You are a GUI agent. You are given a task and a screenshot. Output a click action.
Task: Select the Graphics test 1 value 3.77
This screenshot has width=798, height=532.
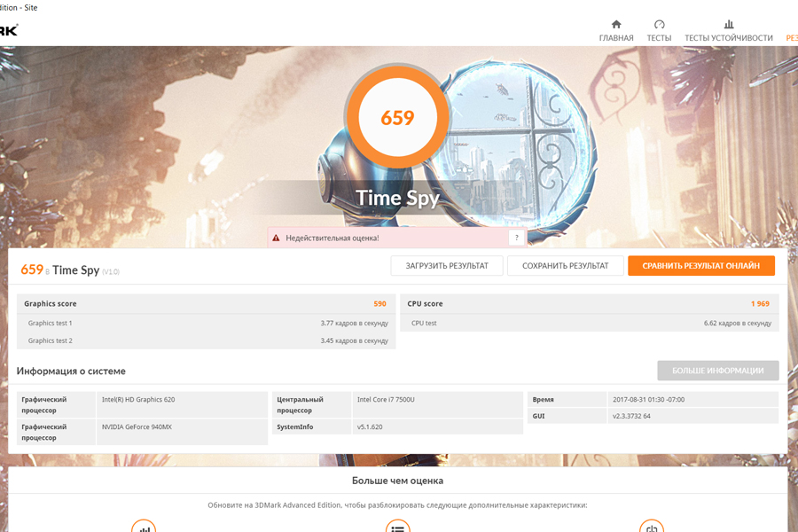click(354, 324)
